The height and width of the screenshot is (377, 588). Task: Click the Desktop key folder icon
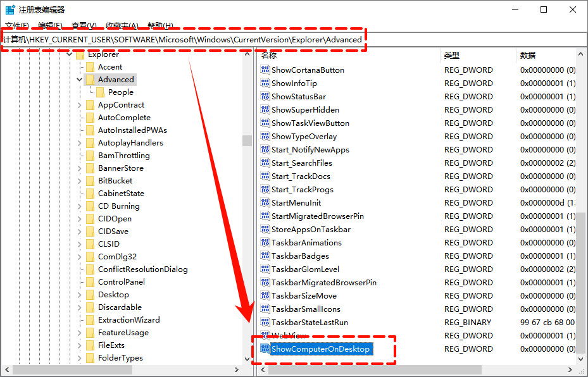(x=90, y=295)
